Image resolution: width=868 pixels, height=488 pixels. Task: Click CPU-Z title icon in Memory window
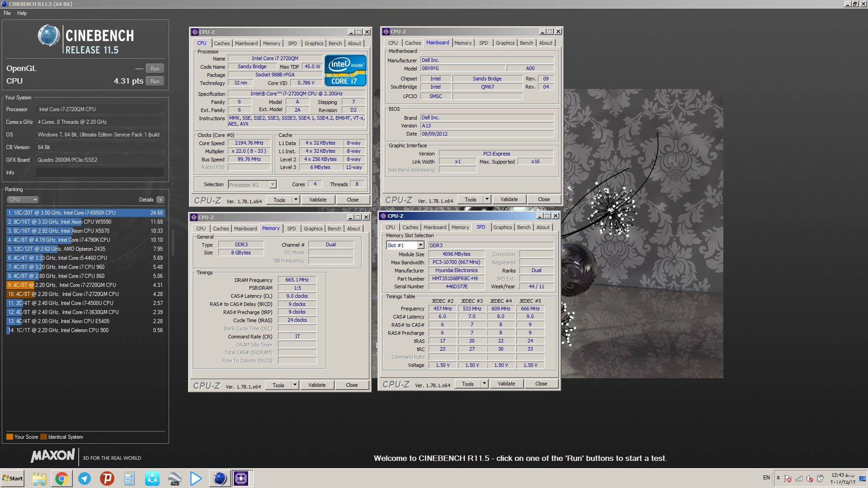point(194,217)
